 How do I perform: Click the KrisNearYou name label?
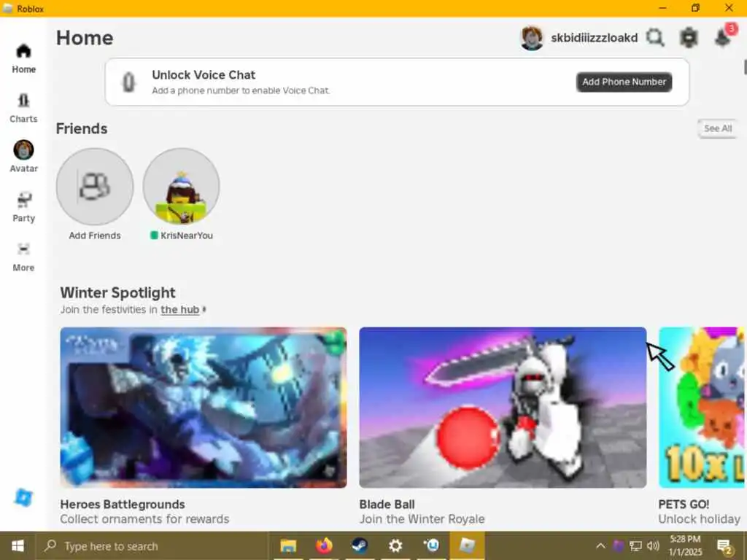(186, 236)
